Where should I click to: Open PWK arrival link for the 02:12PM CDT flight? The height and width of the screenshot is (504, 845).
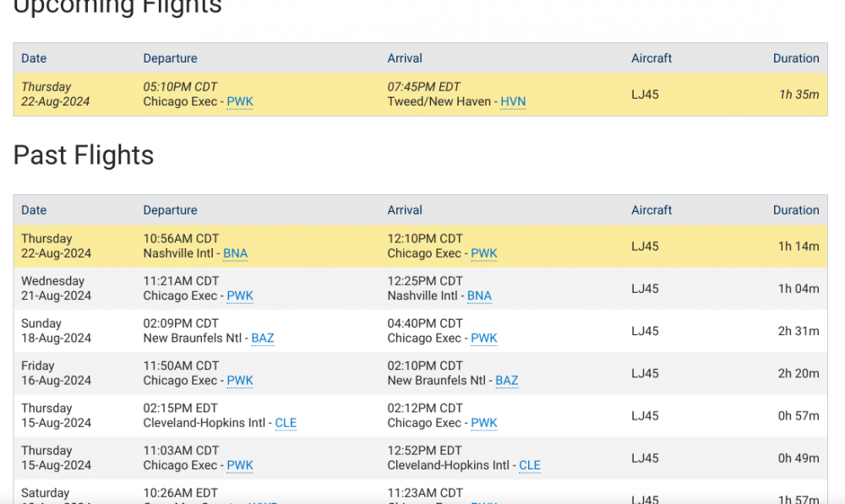pyautogui.click(x=484, y=423)
